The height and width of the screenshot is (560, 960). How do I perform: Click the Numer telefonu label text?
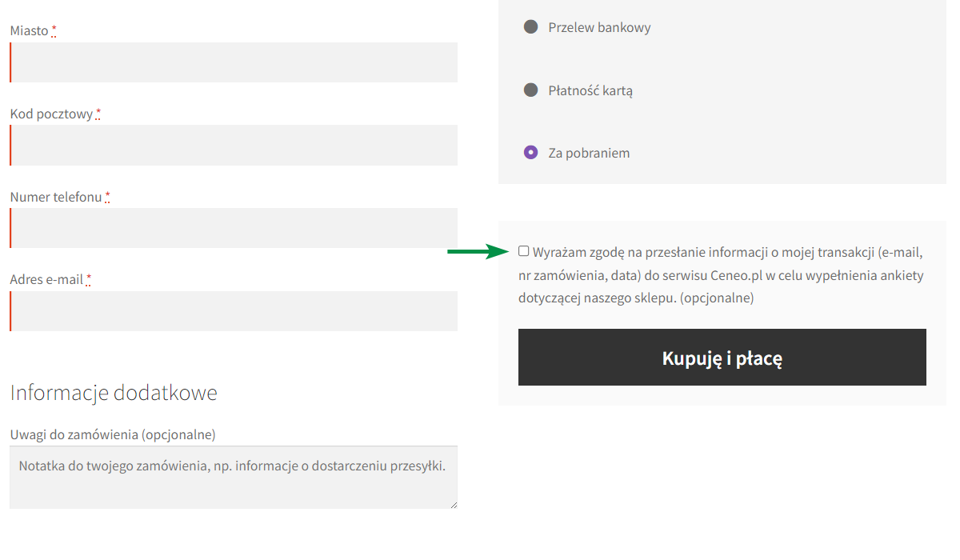[x=56, y=197]
